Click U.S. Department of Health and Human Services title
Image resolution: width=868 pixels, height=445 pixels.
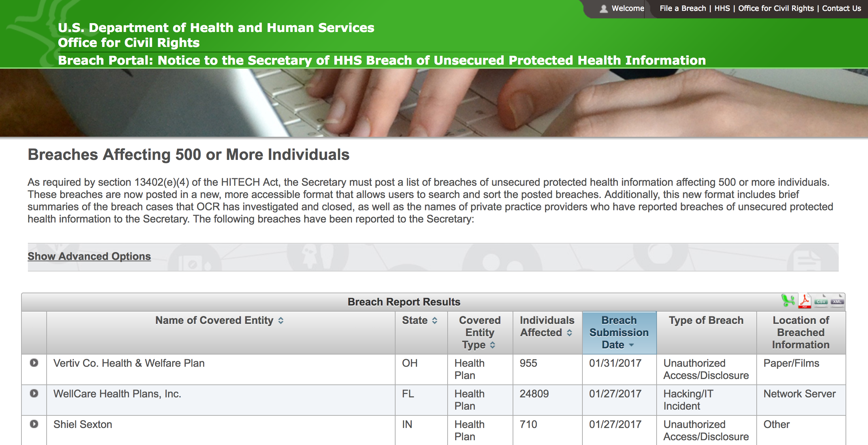pyautogui.click(x=216, y=28)
